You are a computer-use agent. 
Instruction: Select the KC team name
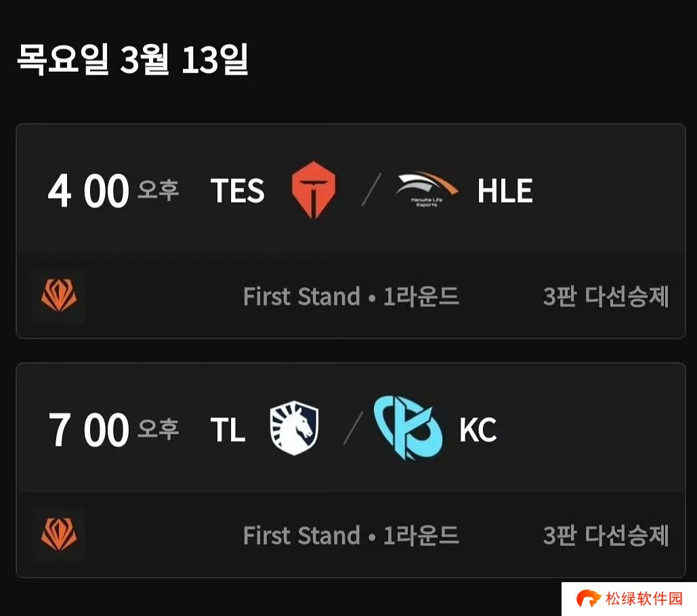point(478,430)
